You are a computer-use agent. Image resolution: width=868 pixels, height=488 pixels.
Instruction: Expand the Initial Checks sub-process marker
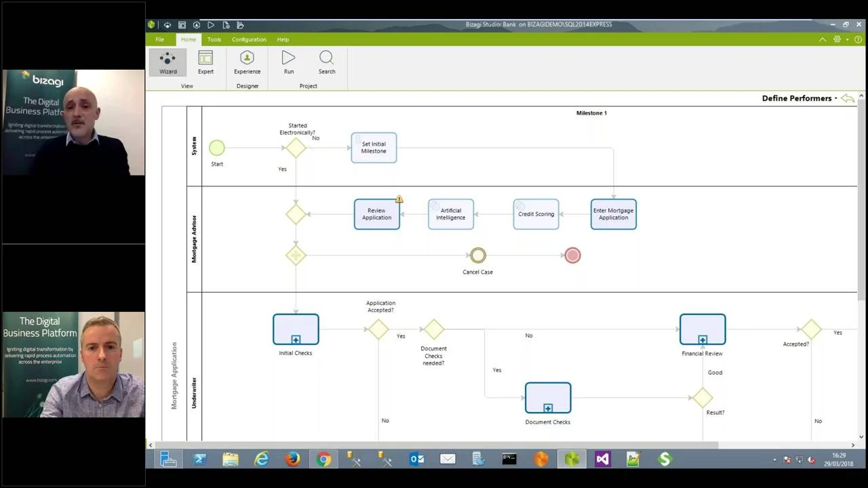pos(296,340)
